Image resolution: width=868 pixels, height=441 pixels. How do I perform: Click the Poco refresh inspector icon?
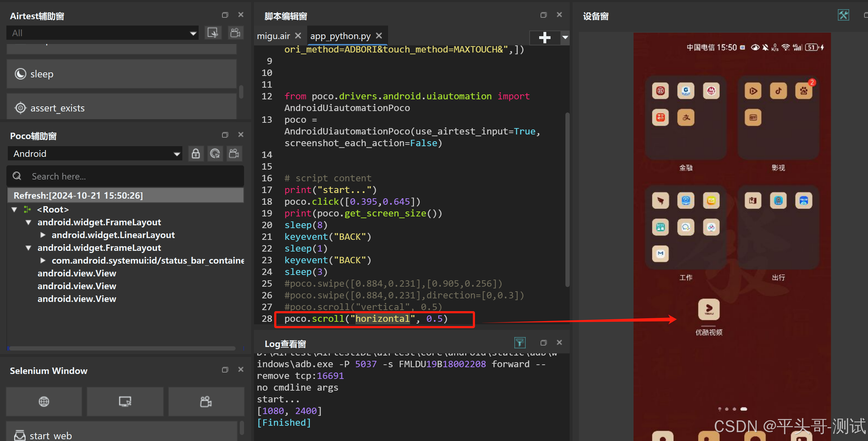pos(215,154)
